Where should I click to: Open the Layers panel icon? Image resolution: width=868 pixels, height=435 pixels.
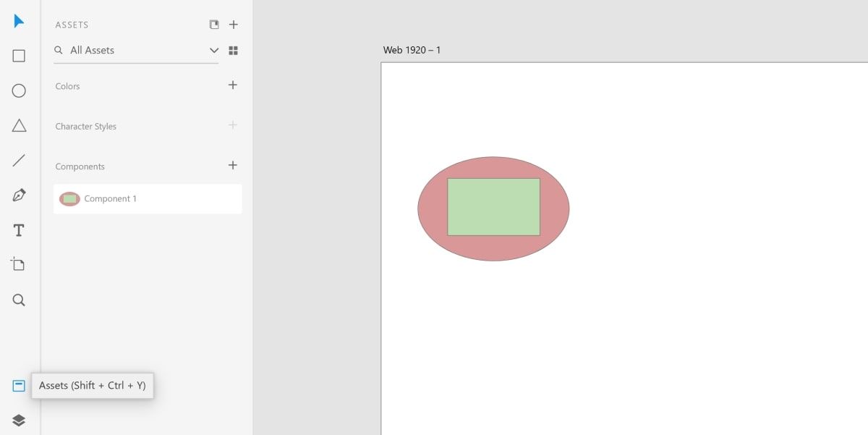click(x=19, y=420)
